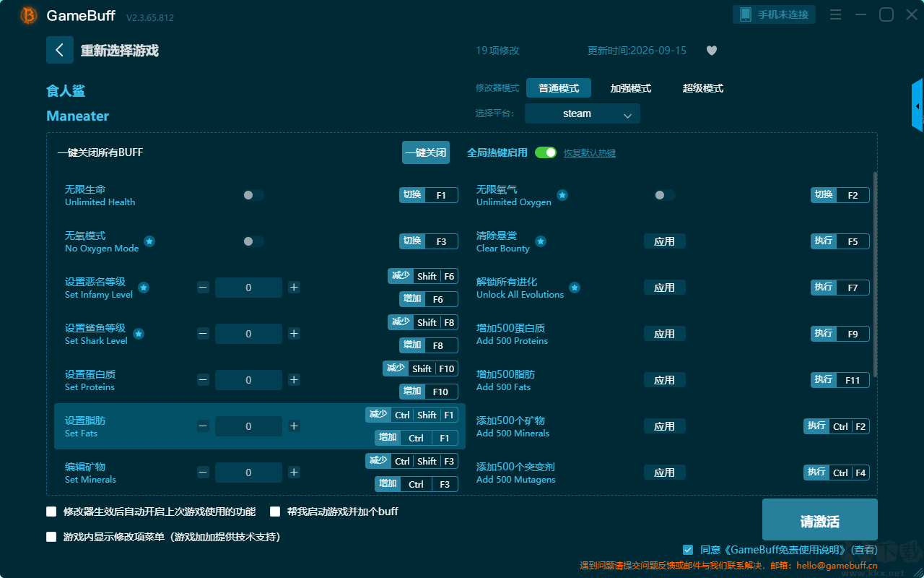Check show in-game modifier menu checkbox
This screenshot has width=924, height=578.
click(51, 537)
